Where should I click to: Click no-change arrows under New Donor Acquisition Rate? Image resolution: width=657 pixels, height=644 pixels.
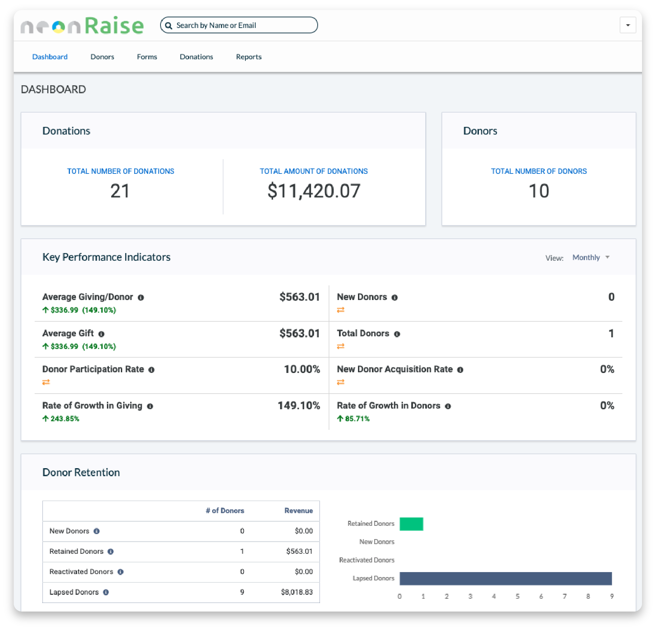click(x=341, y=382)
